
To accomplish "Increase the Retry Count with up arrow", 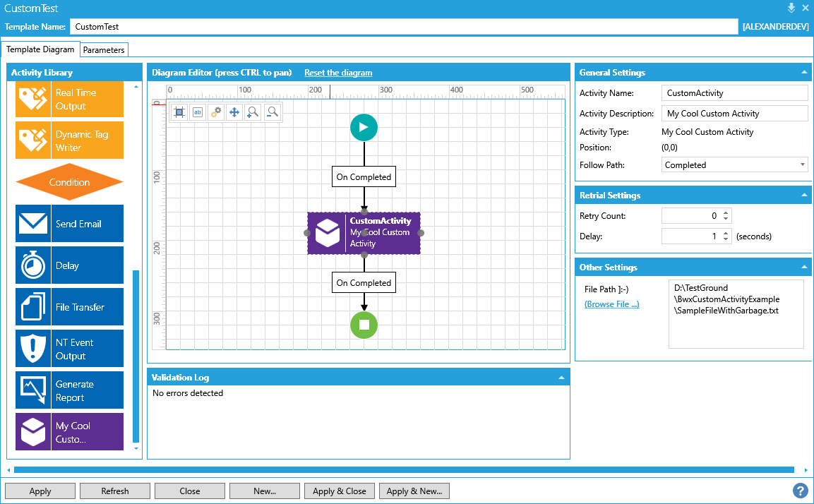I will click(726, 212).
